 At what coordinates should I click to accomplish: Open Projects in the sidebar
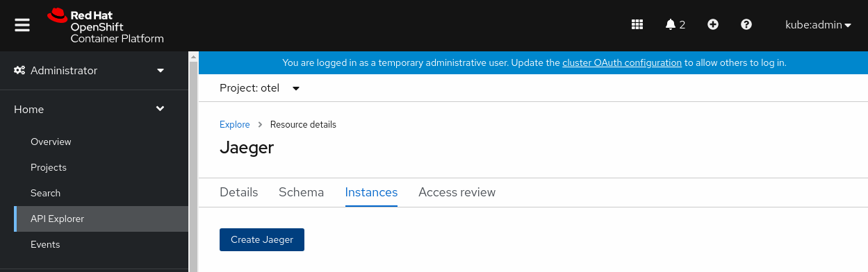(49, 167)
